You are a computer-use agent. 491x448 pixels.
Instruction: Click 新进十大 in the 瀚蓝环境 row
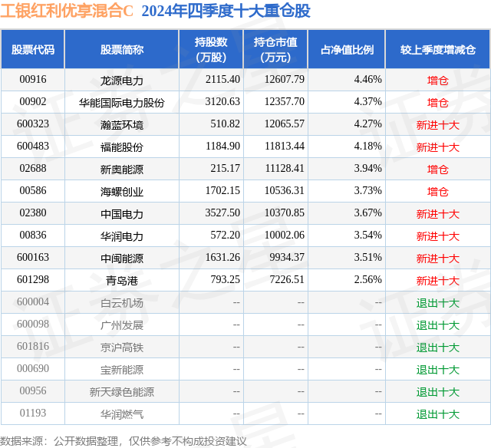pyautogui.click(x=438, y=125)
